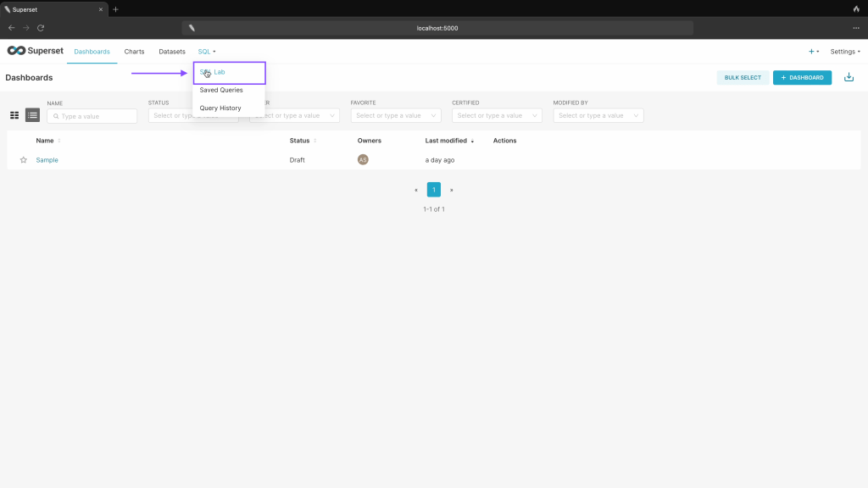
Task: Open a new browser tab
Action: tap(115, 9)
